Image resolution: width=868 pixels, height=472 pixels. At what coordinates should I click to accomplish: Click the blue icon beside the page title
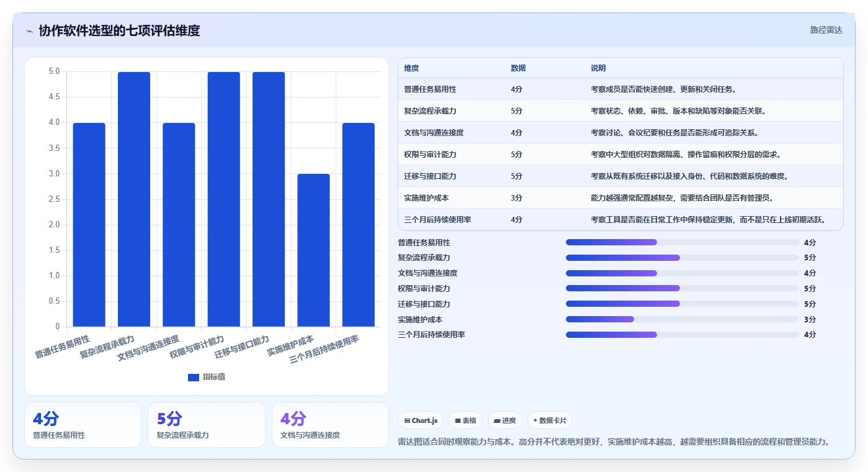click(29, 31)
